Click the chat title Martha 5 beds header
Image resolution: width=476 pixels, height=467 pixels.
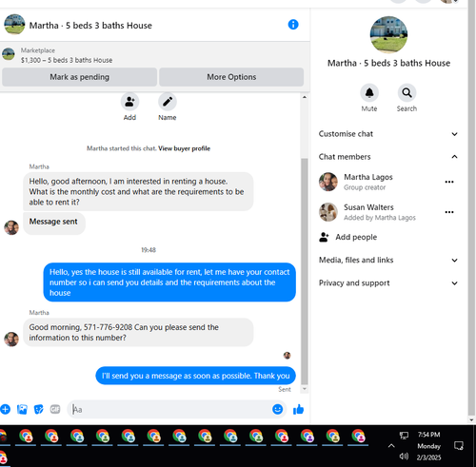(x=90, y=26)
